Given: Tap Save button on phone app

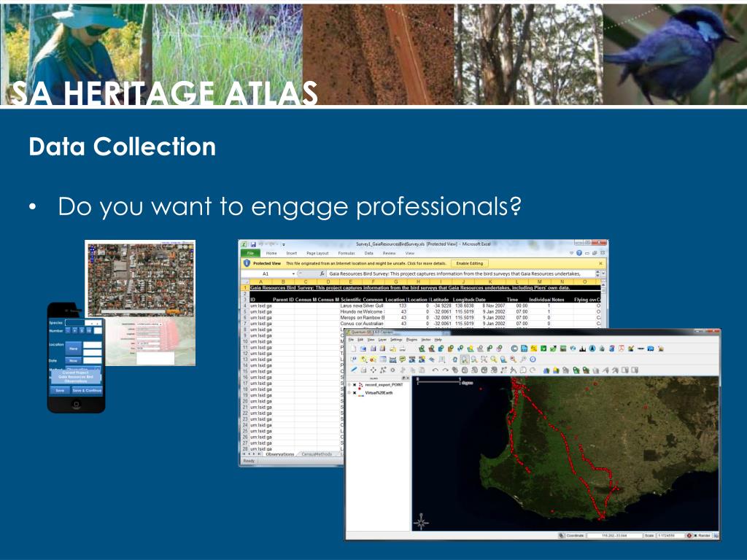Looking at the screenshot, I should point(60,390).
